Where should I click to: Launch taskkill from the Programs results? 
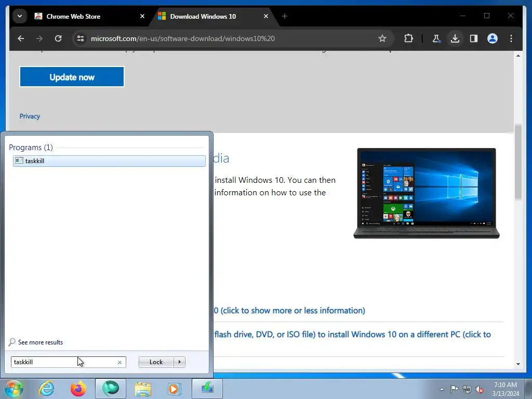pyautogui.click(x=109, y=161)
